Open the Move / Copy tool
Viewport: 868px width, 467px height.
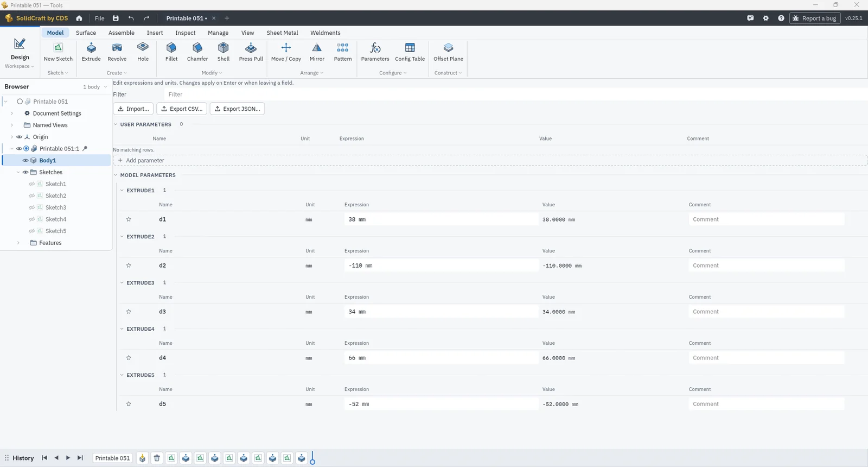[x=286, y=52]
